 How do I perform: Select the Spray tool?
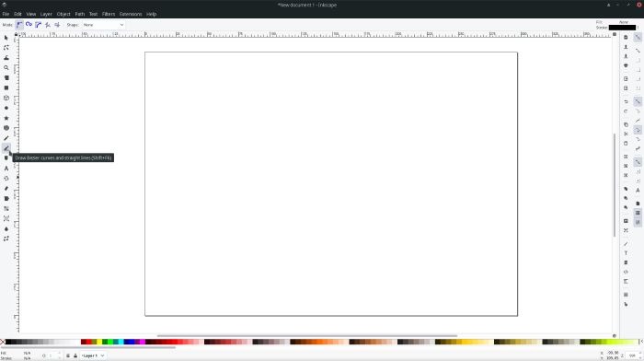(6, 179)
